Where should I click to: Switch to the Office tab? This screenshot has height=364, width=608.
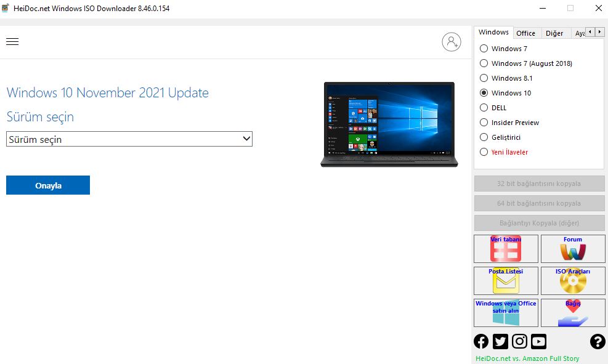point(526,33)
